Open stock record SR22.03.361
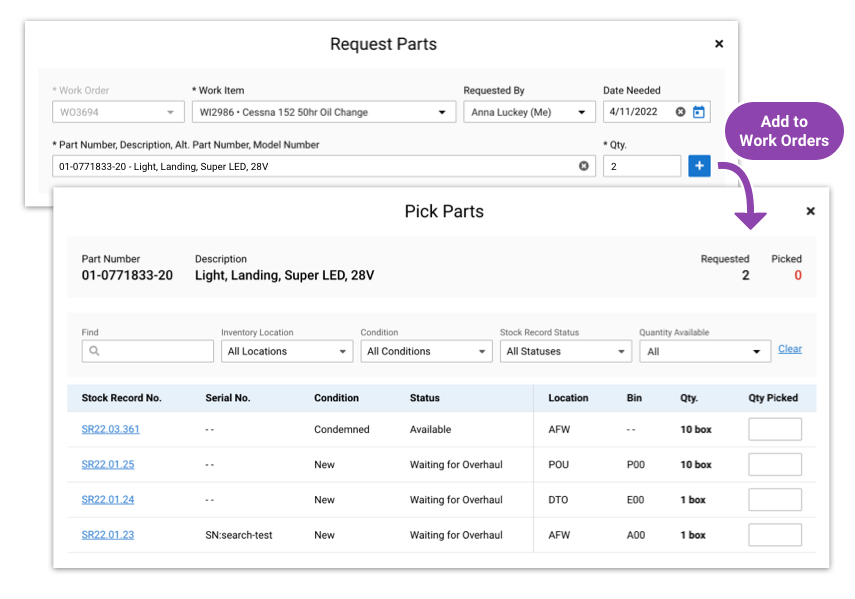This screenshot has height=599, width=855. coord(108,429)
